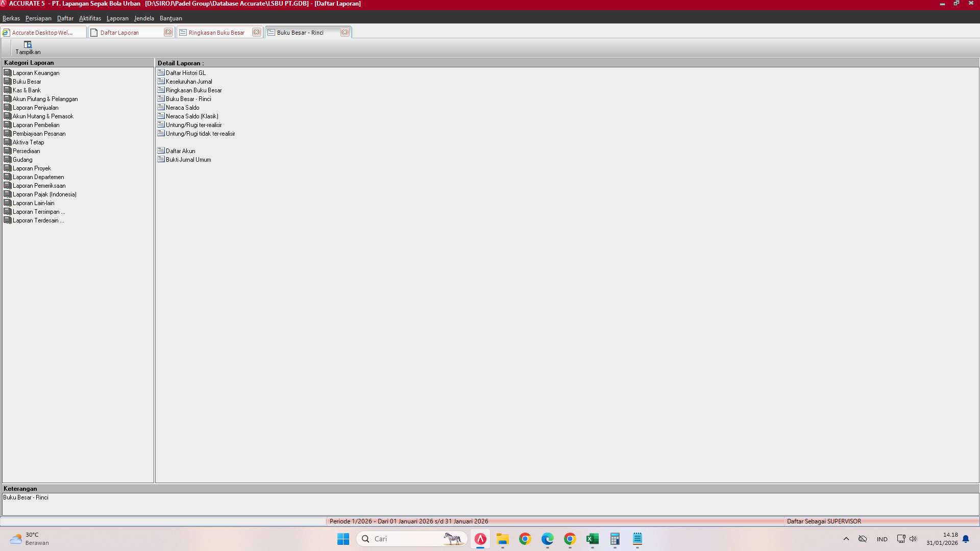This screenshot has width=980, height=551.
Task: Close the Buku Besar - Rinci tab
Action: 346,32
